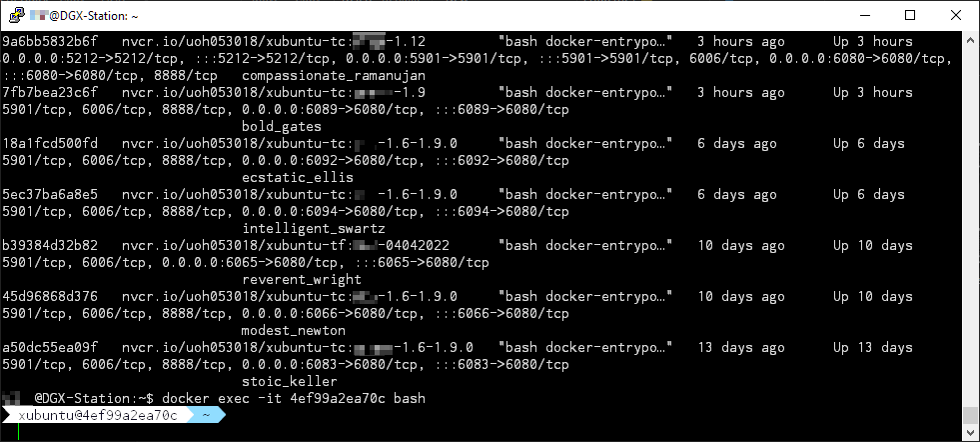The image size is (980, 442).
Task: Click the container name intelligent_swartz
Action: [314, 229]
